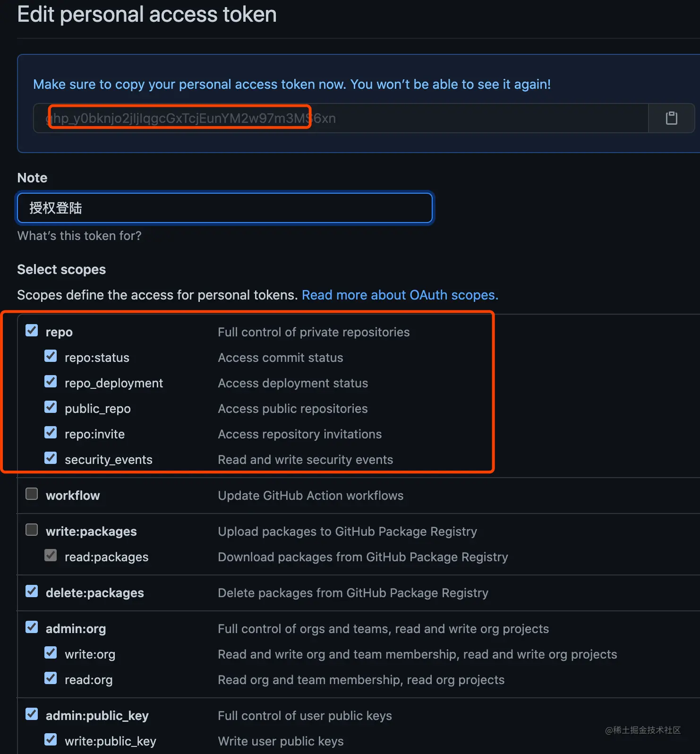This screenshot has height=754, width=700.
Task: Uncheck the admin:public_key scope
Action: click(32, 714)
